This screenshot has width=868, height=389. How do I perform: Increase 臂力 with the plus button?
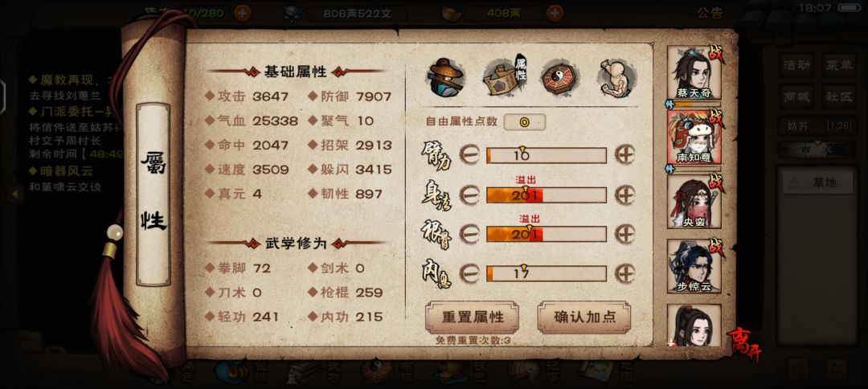[x=625, y=155]
